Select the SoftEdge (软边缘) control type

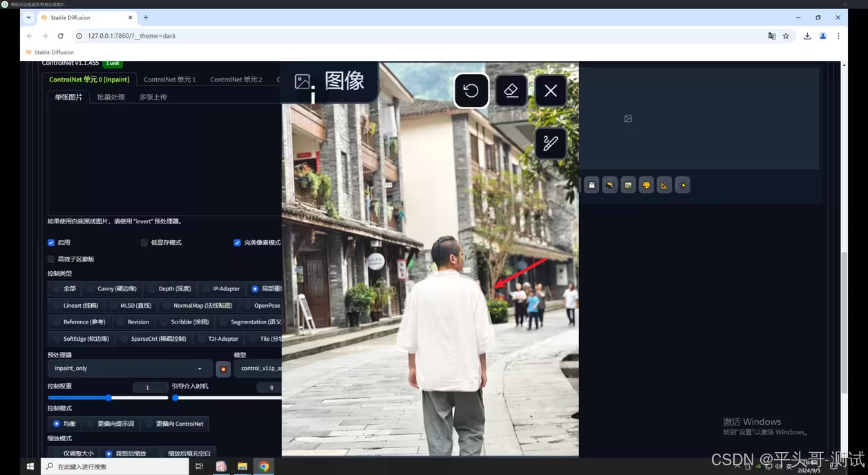click(x=79, y=339)
